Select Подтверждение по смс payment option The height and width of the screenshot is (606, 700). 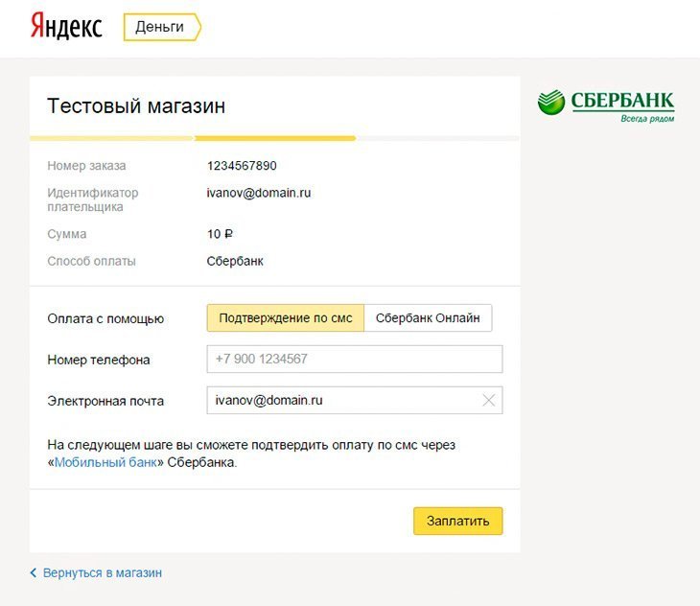[x=285, y=317]
